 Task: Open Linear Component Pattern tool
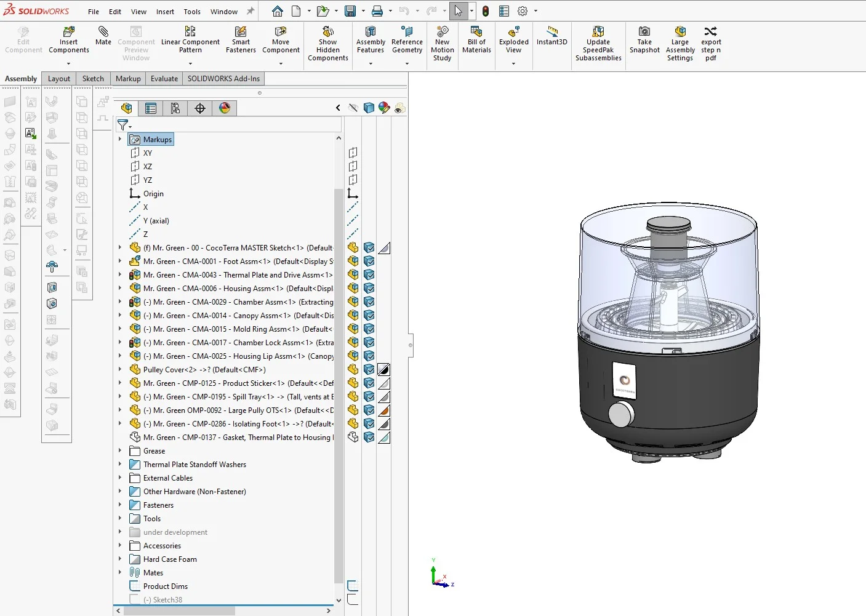190,40
